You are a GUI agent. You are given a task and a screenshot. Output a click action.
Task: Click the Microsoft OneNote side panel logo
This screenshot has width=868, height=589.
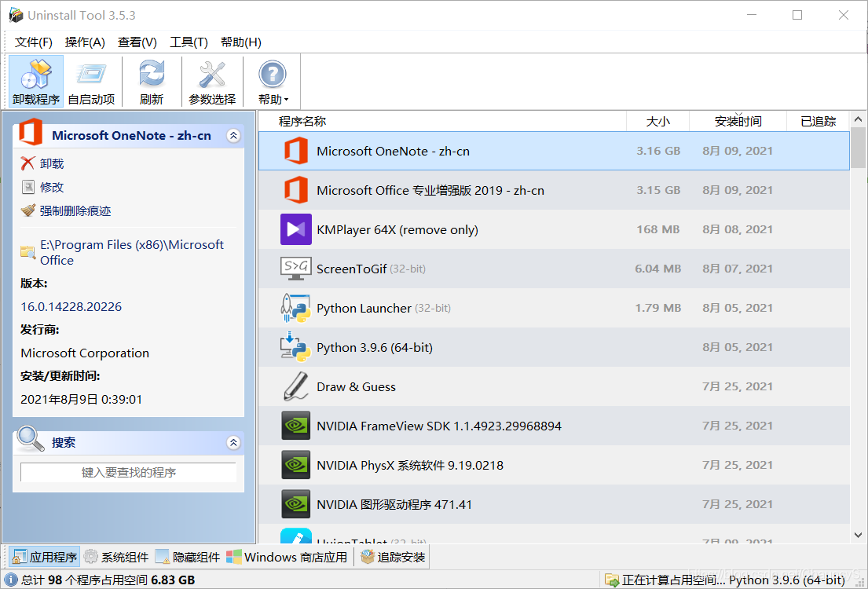pyautogui.click(x=31, y=132)
